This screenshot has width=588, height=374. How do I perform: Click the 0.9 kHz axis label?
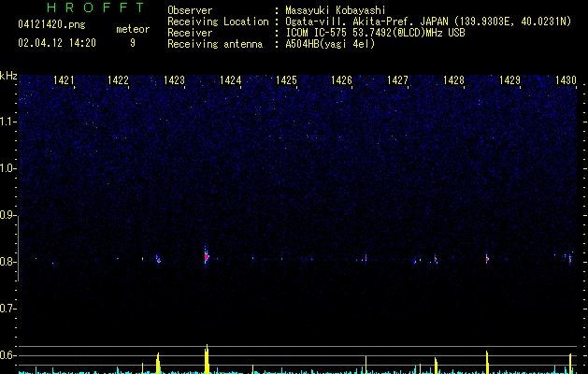(x=8, y=215)
